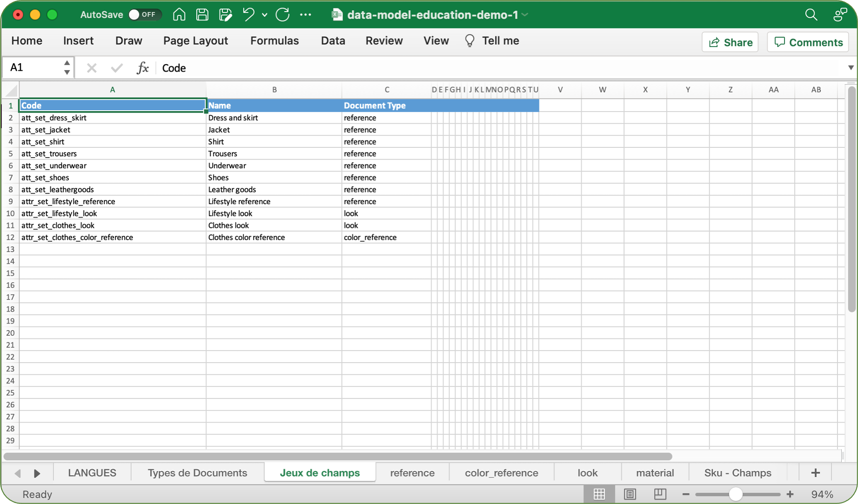The image size is (858, 504).
Task: Click the zoom out minus button
Action: tap(685, 494)
